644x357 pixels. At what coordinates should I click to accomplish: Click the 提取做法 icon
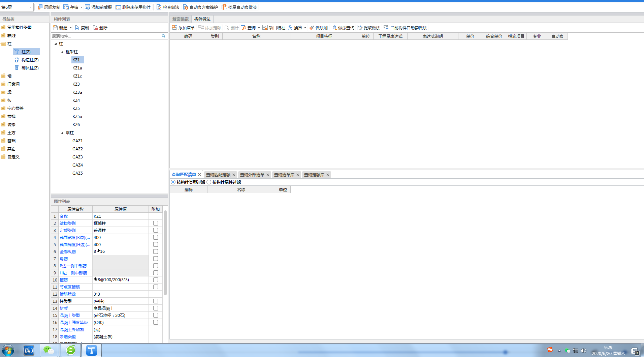360,28
